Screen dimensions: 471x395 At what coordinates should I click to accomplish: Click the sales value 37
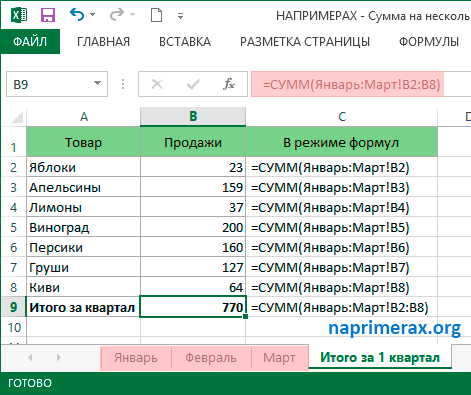(x=193, y=207)
